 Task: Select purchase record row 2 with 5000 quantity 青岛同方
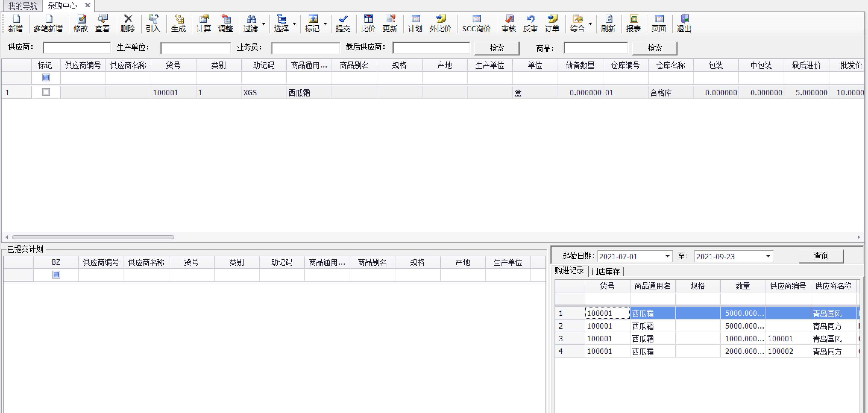[x=707, y=326]
